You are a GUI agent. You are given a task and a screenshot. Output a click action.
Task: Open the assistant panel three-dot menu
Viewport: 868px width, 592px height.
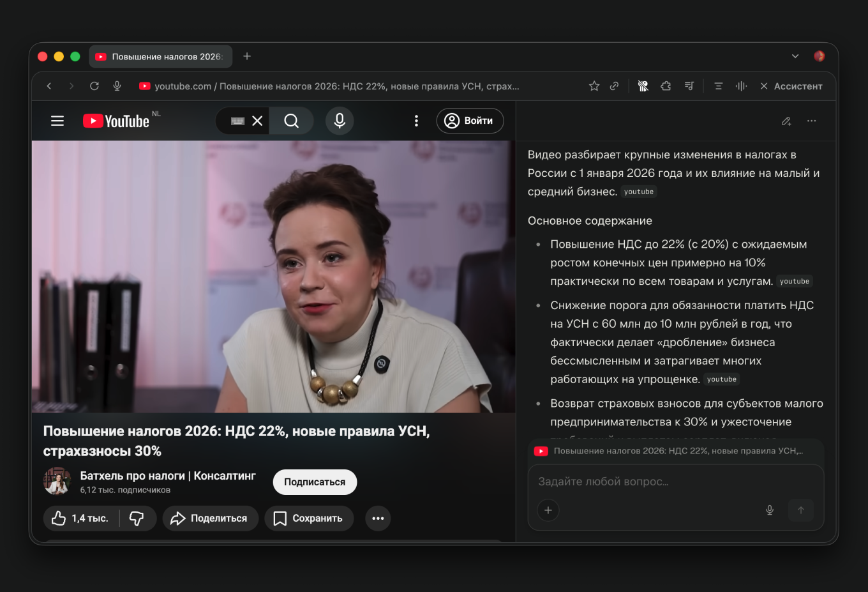pos(811,121)
